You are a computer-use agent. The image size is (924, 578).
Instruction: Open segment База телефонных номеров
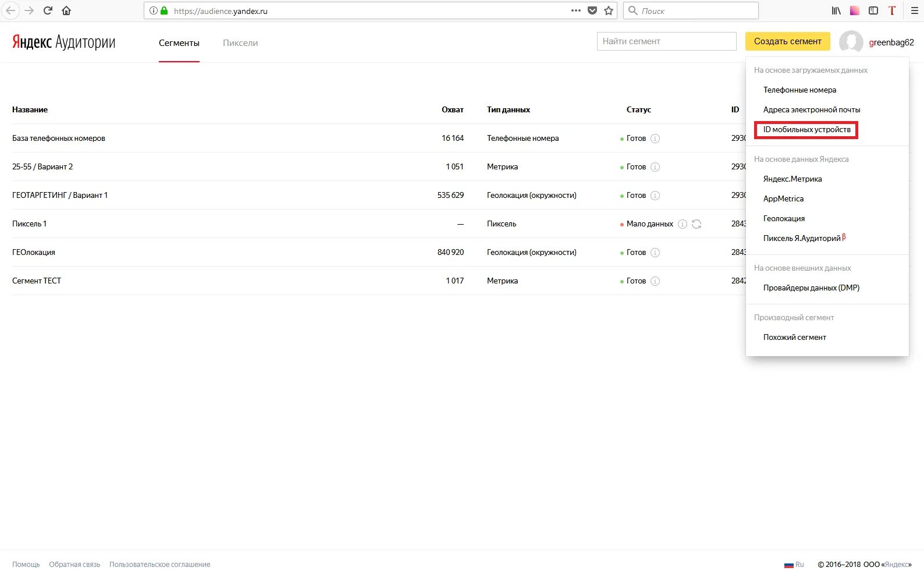[x=59, y=138]
